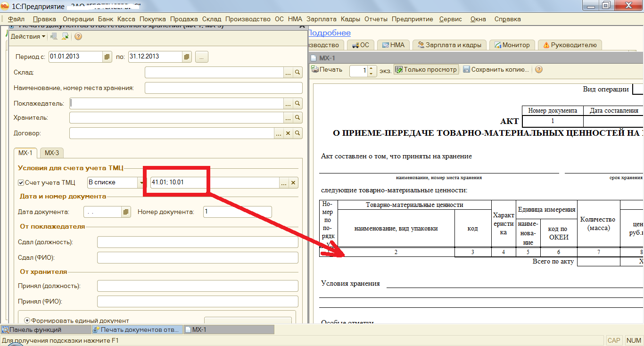The width and height of the screenshot is (644, 346).
Task: Click the Хранитель ellipsis select button
Action: point(288,118)
